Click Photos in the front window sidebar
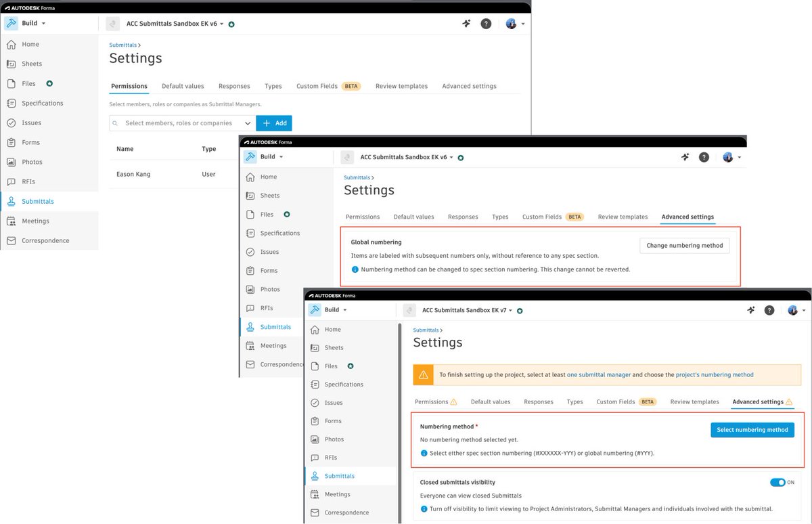Viewport: 812px width, 524px height. point(334,439)
